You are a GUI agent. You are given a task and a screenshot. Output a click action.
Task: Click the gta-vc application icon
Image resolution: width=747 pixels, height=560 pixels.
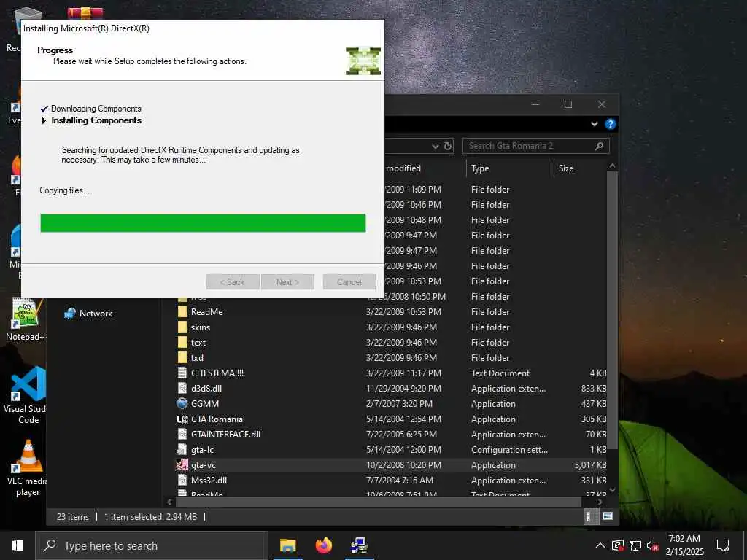click(182, 464)
